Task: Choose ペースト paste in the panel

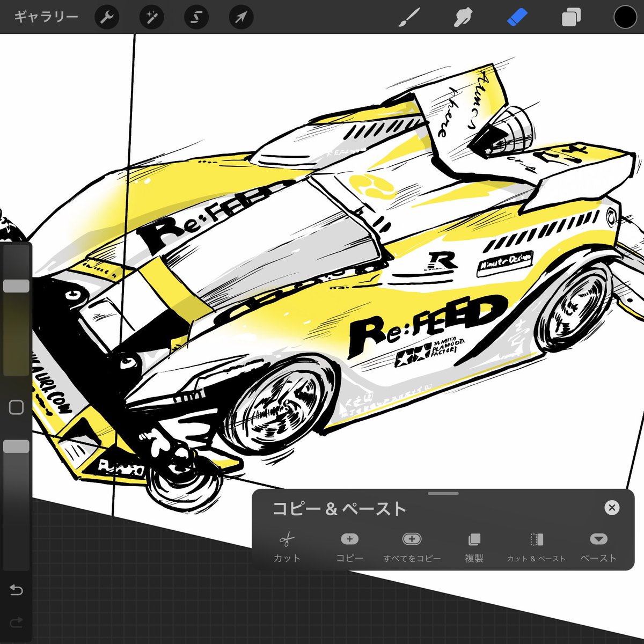Action: (598, 547)
